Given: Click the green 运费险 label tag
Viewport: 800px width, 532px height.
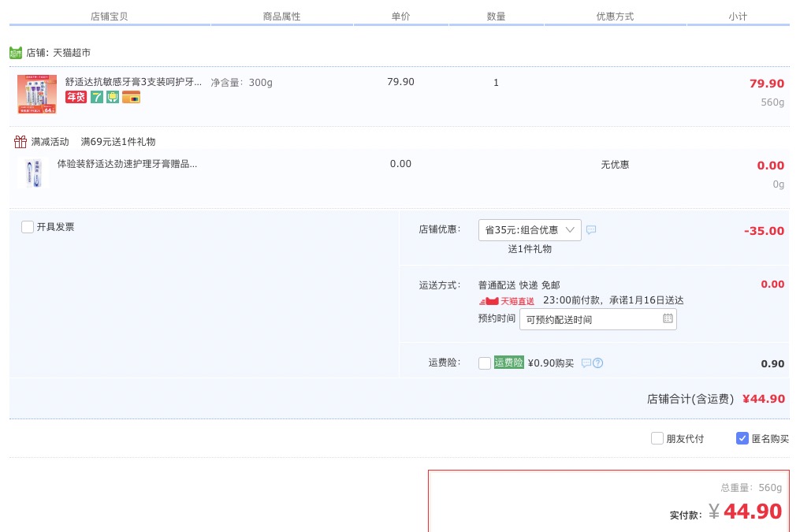Looking at the screenshot, I should click(508, 363).
